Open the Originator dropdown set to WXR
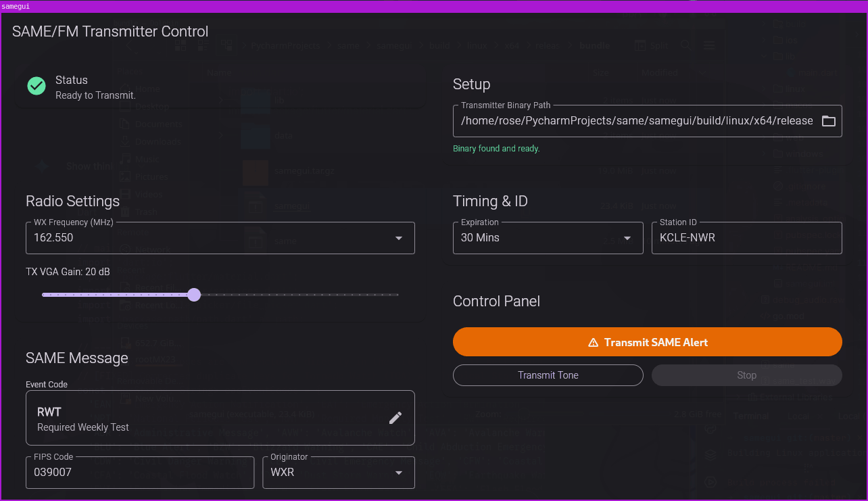Image resolution: width=868 pixels, height=501 pixels. 398,473
